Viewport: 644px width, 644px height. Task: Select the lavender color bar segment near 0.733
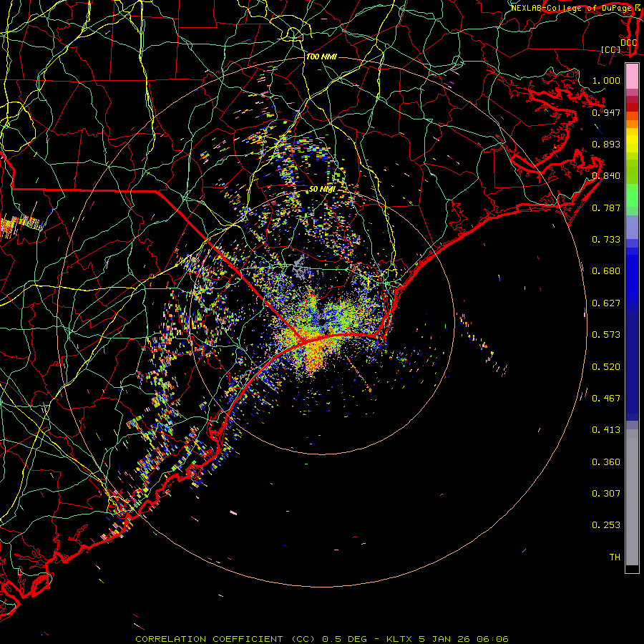point(632,228)
